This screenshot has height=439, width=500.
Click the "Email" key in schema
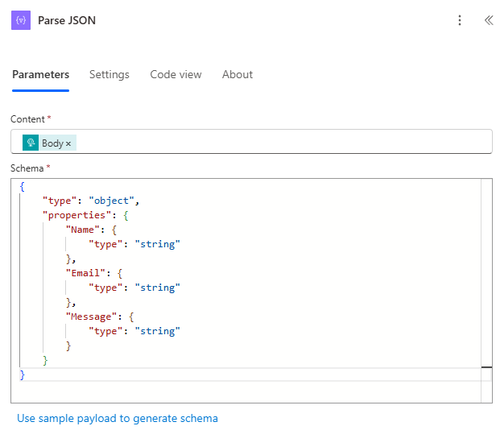(x=85, y=273)
